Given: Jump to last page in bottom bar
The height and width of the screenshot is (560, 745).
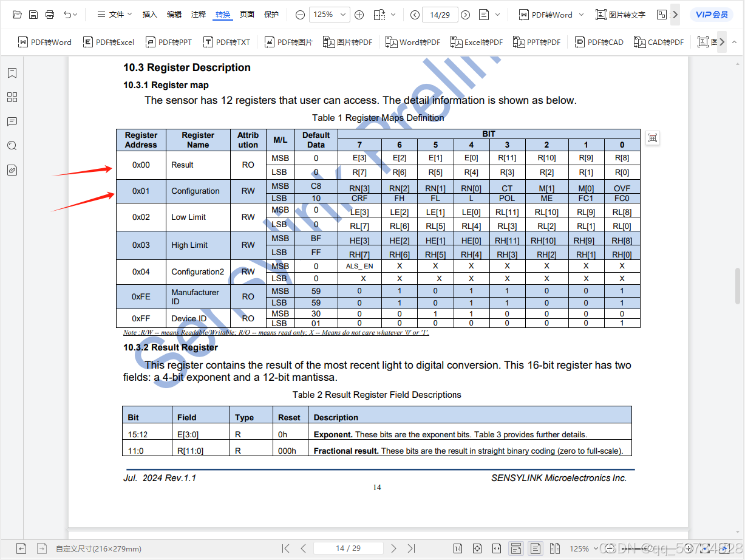Looking at the screenshot, I should [x=411, y=548].
